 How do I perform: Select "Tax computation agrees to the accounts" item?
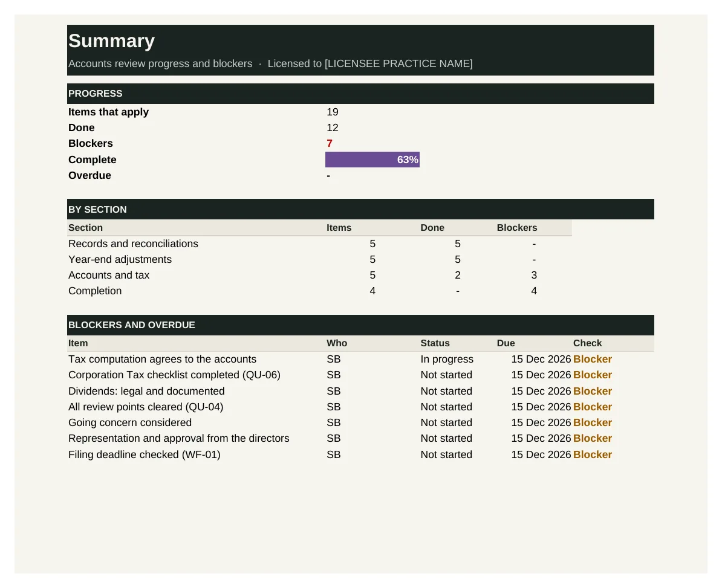coord(162,360)
